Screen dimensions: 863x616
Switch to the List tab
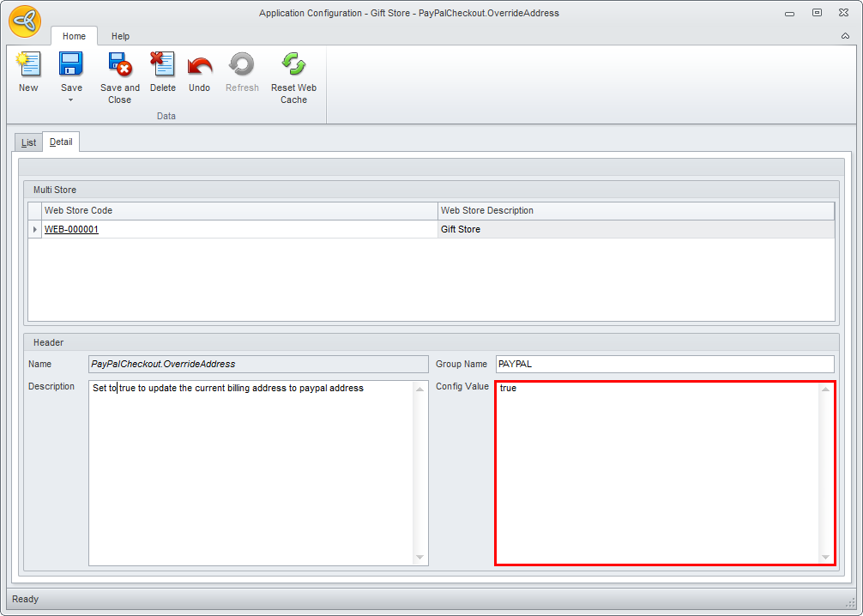[x=28, y=142]
